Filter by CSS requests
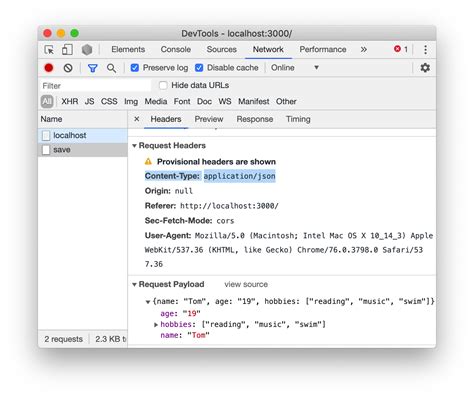The height and width of the screenshot is (398, 474). (x=109, y=101)
